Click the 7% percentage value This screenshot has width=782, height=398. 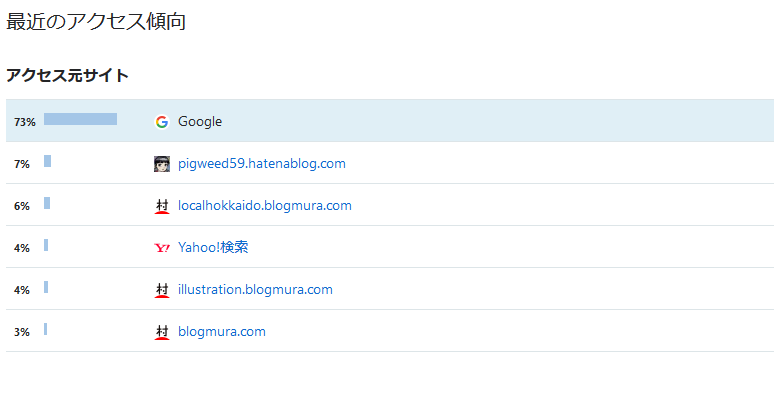(21, 164)
